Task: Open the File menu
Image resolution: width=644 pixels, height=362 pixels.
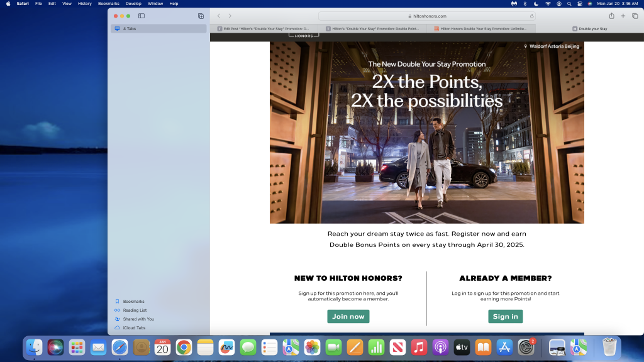Action: point(38,4)
